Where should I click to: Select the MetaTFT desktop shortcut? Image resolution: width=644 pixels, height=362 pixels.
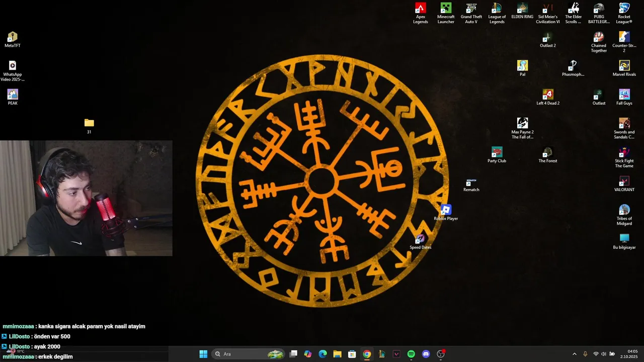[13, 40]
